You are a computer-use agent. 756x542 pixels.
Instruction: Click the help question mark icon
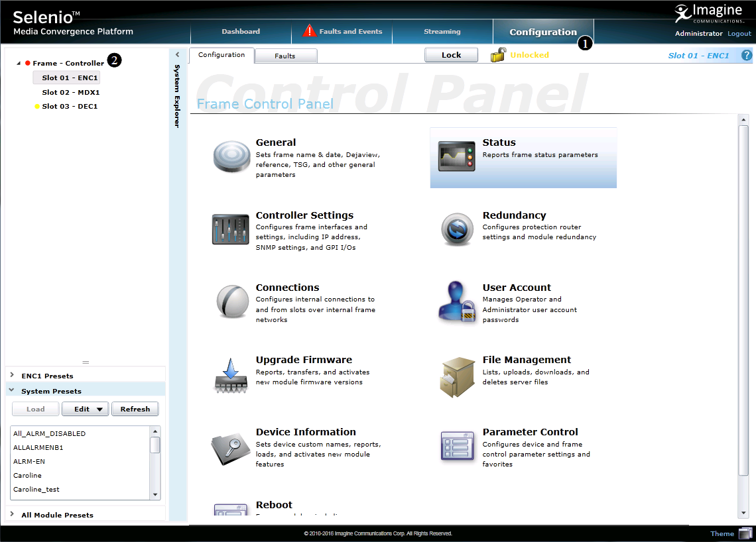coord(746,56)
